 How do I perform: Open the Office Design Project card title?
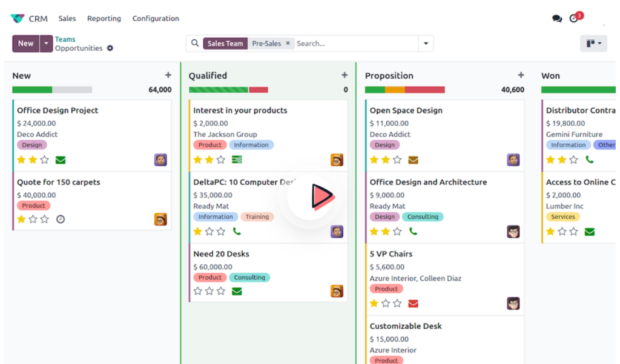(58, 110)
